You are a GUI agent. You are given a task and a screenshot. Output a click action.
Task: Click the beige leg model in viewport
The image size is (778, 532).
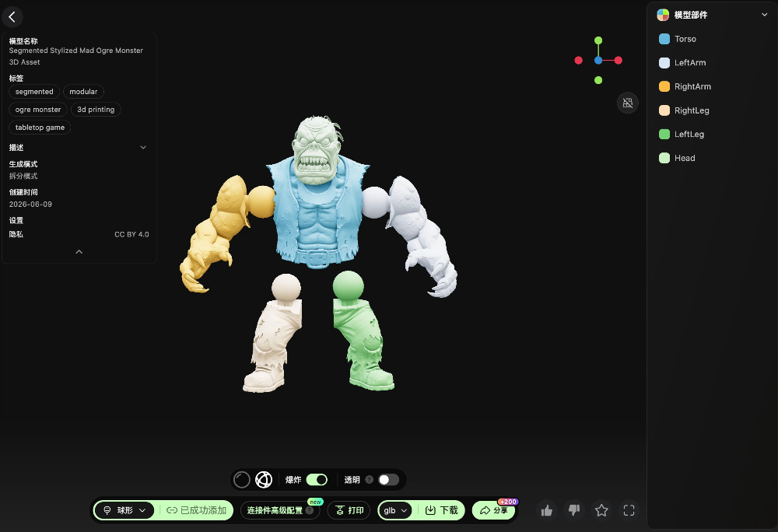click(273, 334)
